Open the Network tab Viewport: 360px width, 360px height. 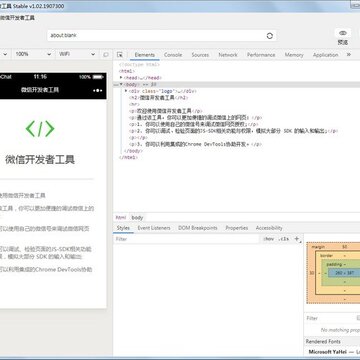pyautogui.click(x=228, y=55)
